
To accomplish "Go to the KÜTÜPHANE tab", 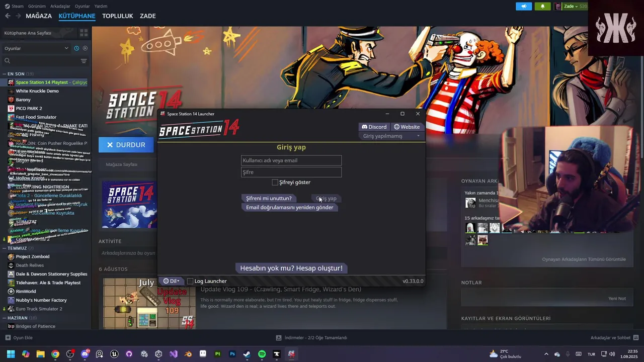I will (x=77, y=16).
